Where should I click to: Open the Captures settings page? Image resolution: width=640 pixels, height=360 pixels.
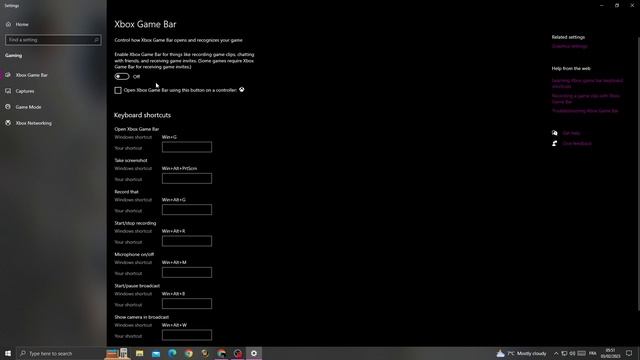pyautogui.click(x=20, y=91)
